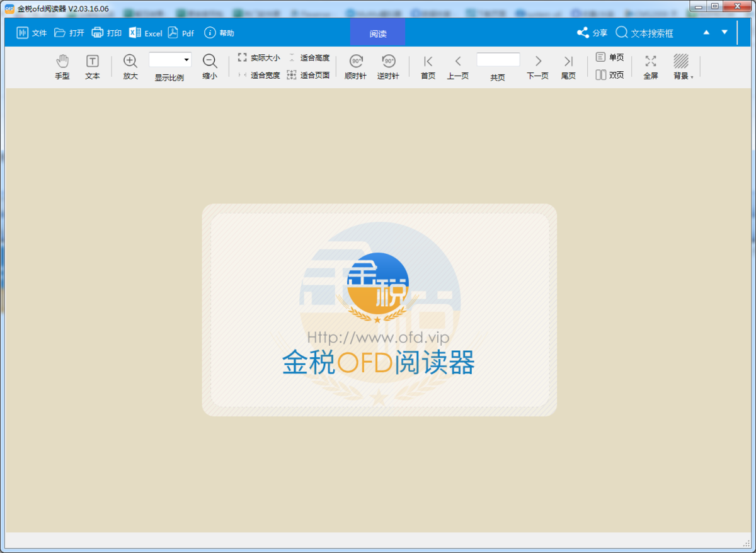
Task: Switch to two-page (双页) view
Action: coord(608,74)
